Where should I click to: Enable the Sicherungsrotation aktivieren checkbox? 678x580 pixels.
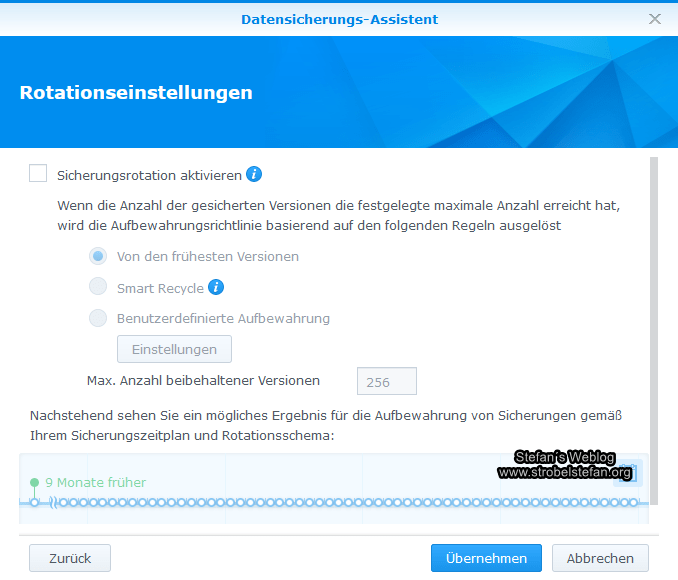tap(38, 173)
